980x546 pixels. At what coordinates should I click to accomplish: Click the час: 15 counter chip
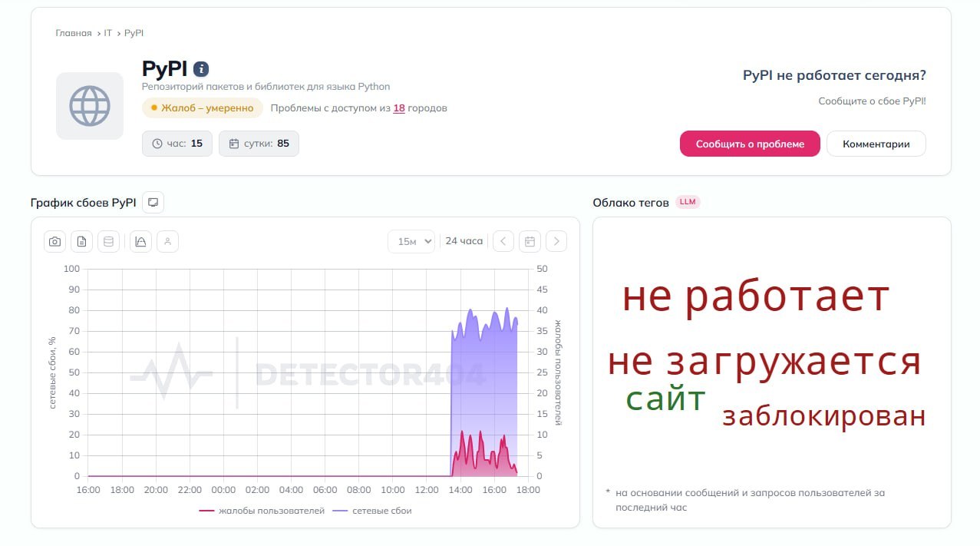coord(177,144)
